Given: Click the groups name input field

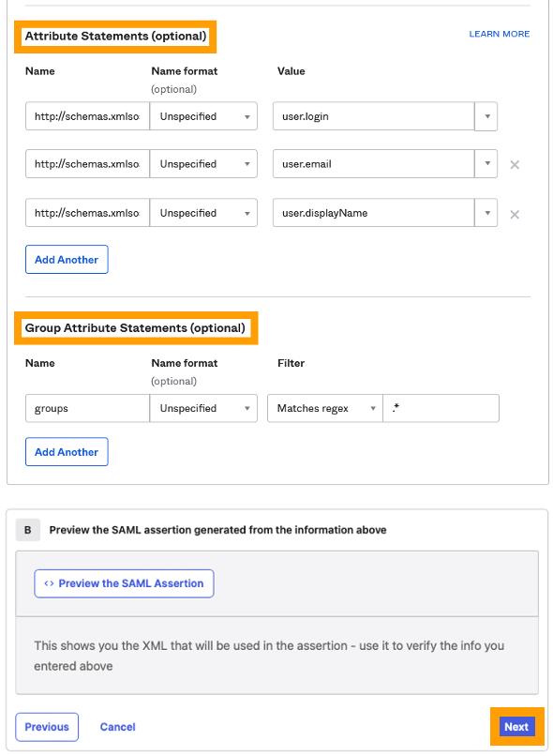Looking at the screenshot, I should pos(87,408).
